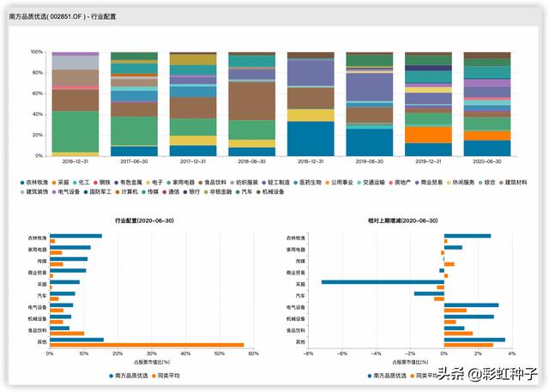Click the 建筑材料 legend item
Image resolution: width=549 pixels, height=392 pixels.
coord(513,183)
